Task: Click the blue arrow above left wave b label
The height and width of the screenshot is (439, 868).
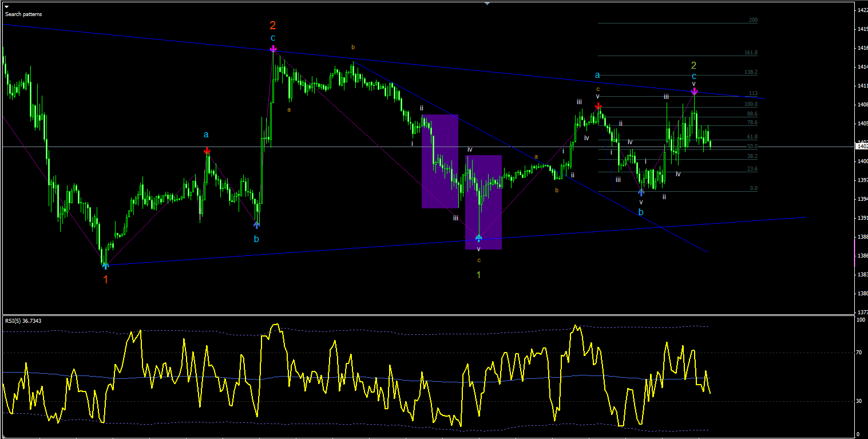Action: coord(256,224)
